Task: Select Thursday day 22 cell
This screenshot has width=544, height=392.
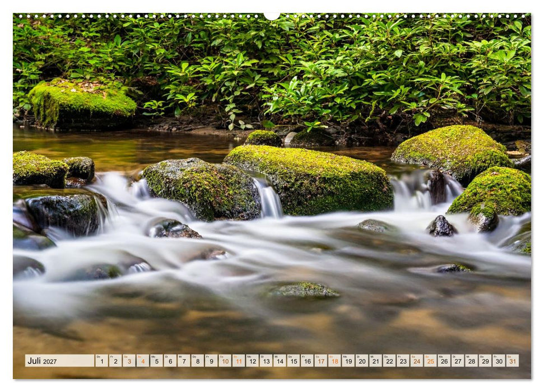Action: point(389,361)
